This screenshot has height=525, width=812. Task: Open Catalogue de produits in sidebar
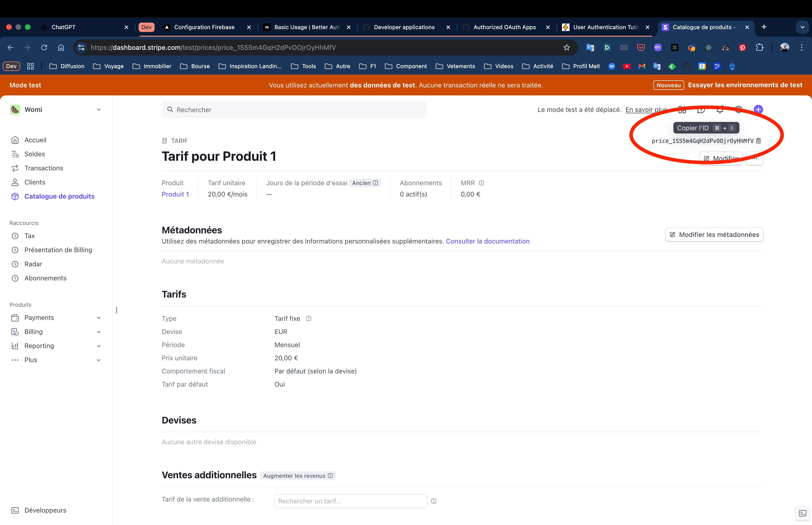[x=59, y=196]
